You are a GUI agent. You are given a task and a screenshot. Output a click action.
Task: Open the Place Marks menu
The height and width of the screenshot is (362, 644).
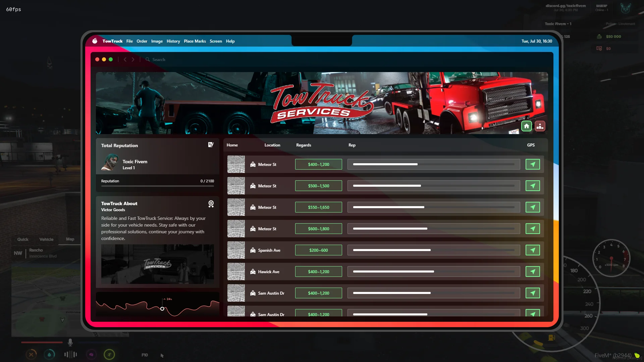tap(195, 41)
